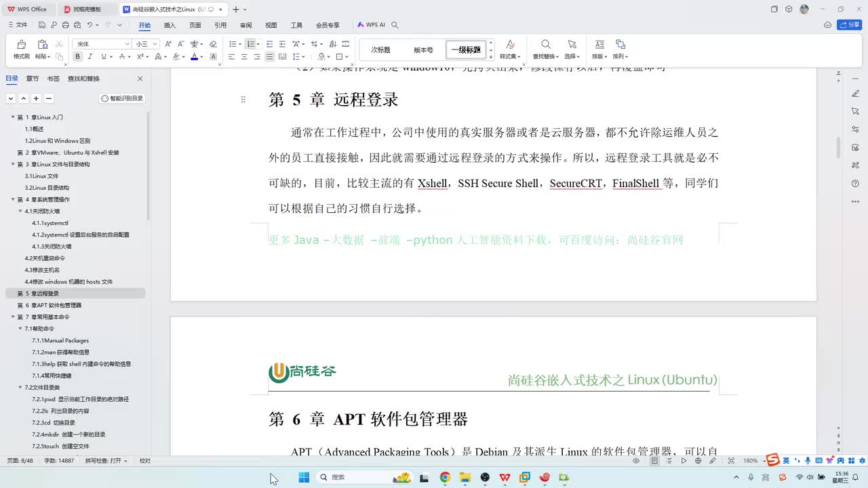
Task: Click the Undo arrow icon
Action: (90, 25)
